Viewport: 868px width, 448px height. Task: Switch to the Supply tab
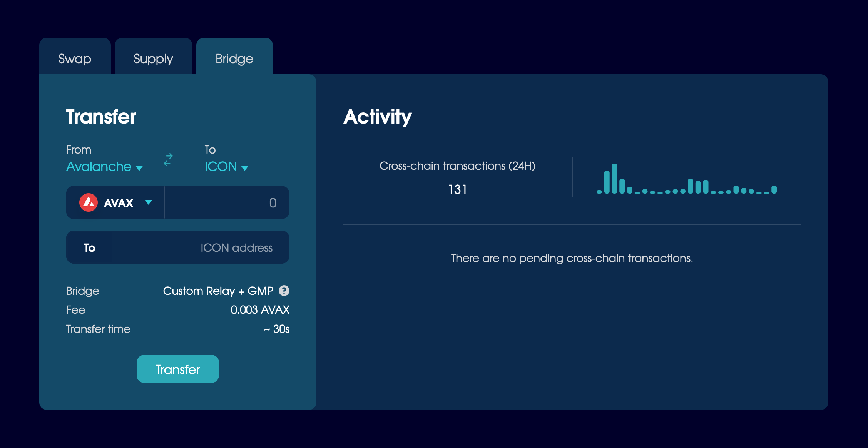click(x=153, y=59)
